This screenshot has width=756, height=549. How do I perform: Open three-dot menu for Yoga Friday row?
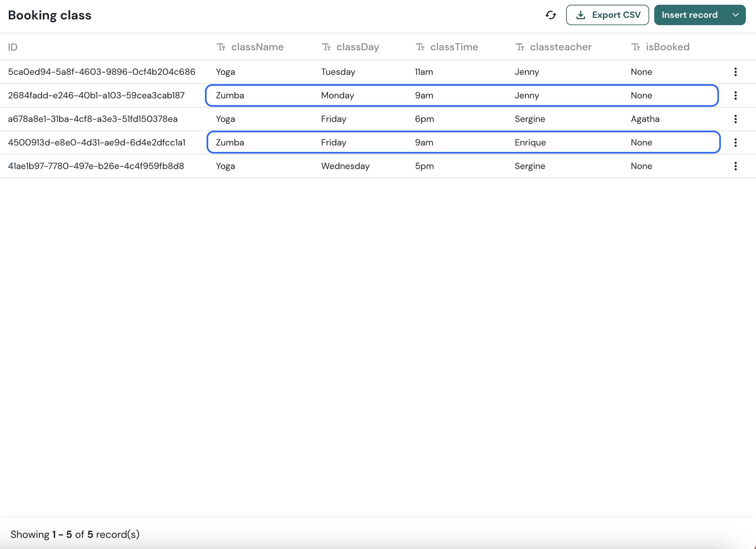point(735,119)
